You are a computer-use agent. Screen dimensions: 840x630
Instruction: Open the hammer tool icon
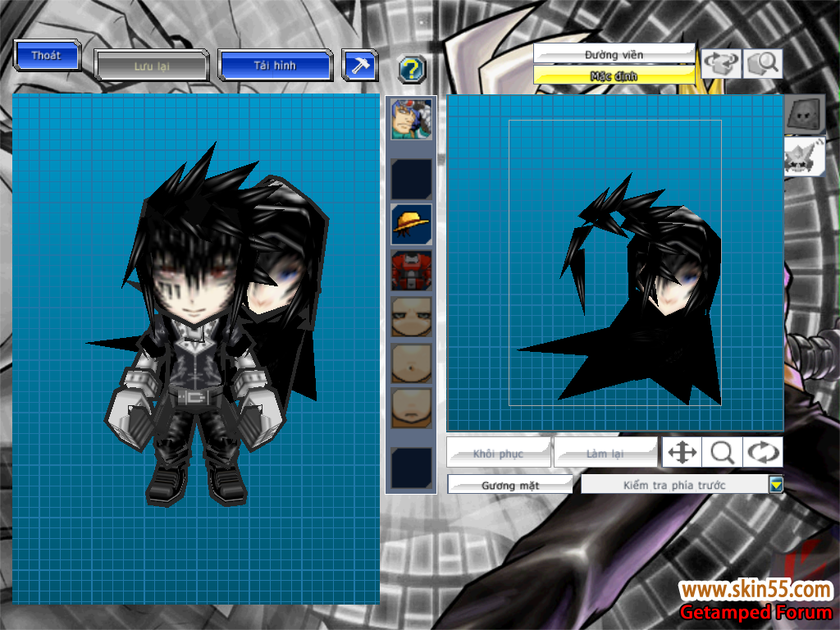(x=359, y=66)
